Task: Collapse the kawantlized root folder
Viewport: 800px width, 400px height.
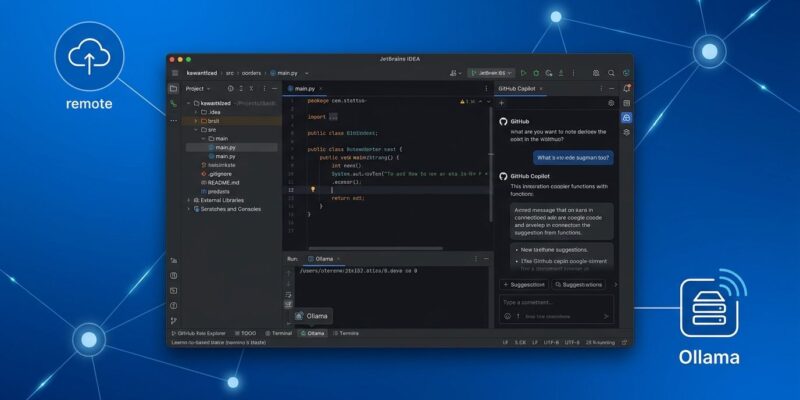Action: (x=189, y=103)
